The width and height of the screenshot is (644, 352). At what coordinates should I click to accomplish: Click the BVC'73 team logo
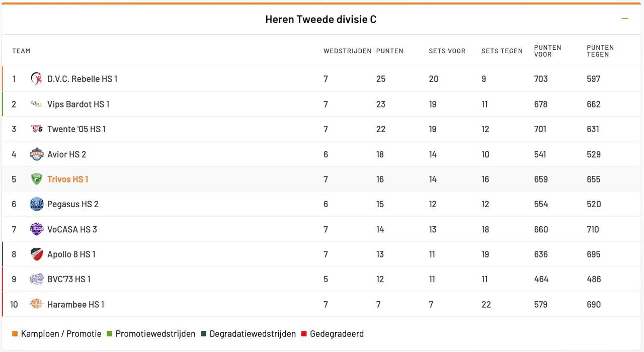tap(37, 279)
